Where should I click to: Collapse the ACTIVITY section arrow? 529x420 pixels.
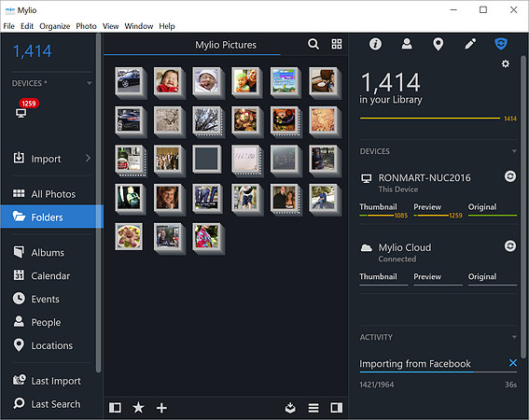click(x=514, y=337)
